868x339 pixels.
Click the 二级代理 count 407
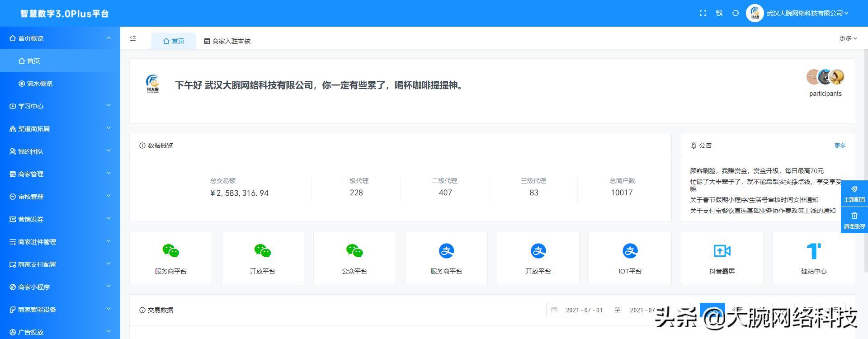(x=445, y=193)
